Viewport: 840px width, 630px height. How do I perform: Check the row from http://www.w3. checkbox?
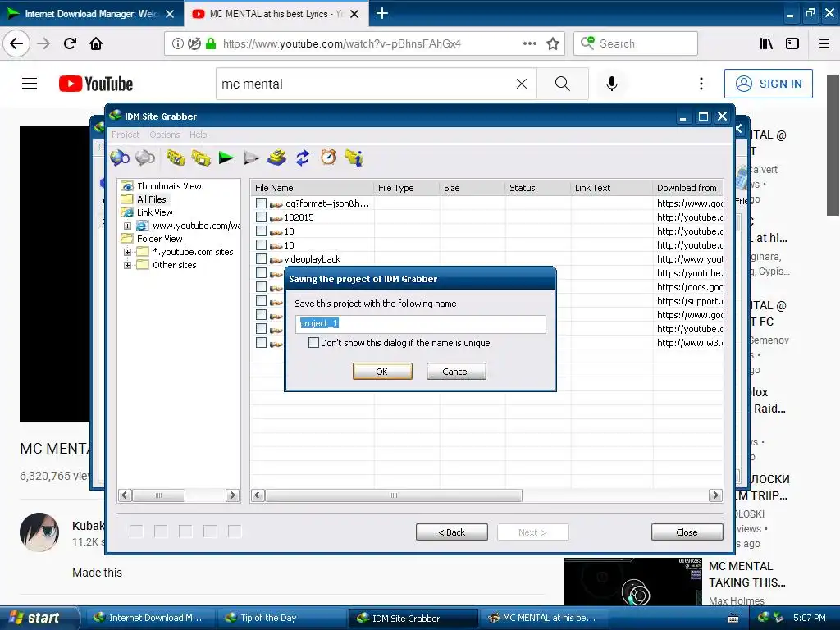(x=261, y=342)
